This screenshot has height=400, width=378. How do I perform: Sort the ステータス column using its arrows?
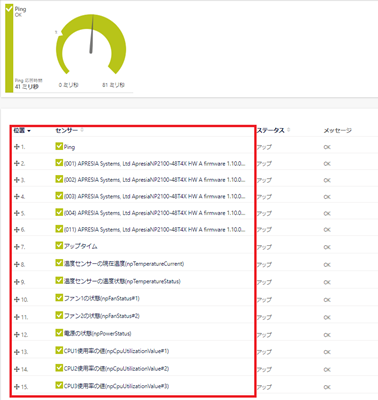(x=289, y=130)
